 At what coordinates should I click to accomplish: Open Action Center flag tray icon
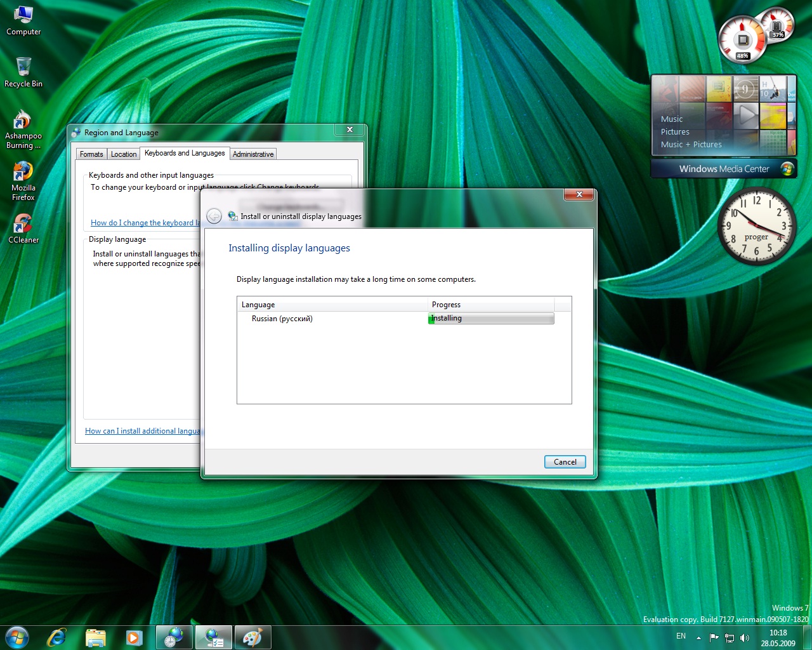[714, 638]
